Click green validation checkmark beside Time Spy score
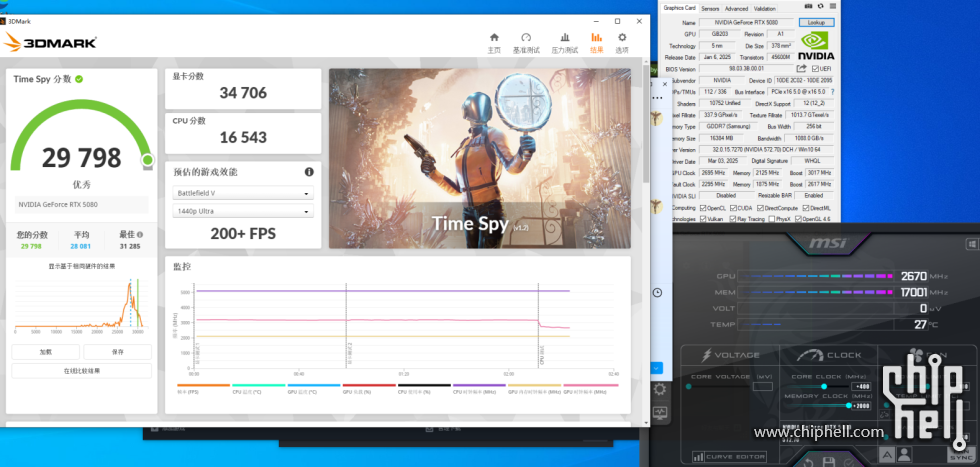Image resolution: width=980 pixels, height=467 pixels. pos(79,79)
